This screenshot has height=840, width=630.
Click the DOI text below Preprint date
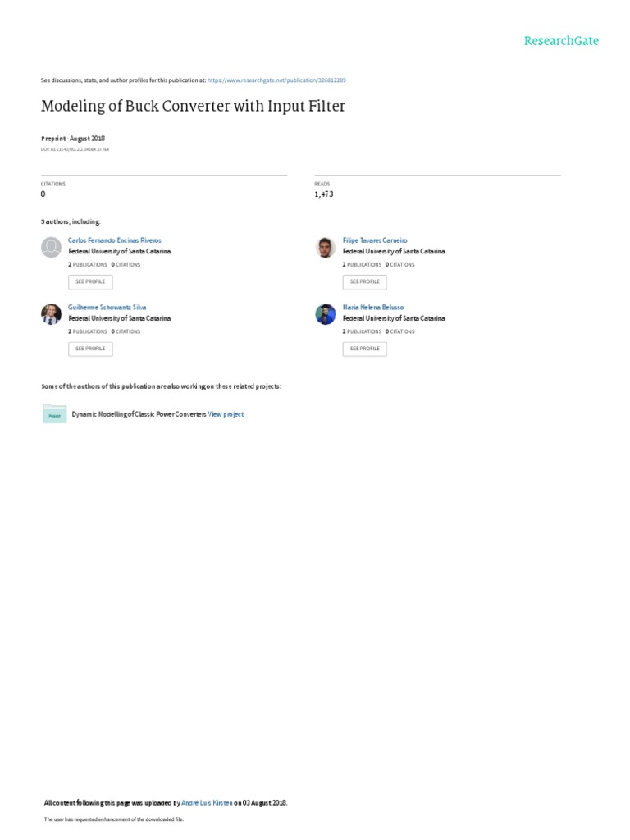coord(75,149)
